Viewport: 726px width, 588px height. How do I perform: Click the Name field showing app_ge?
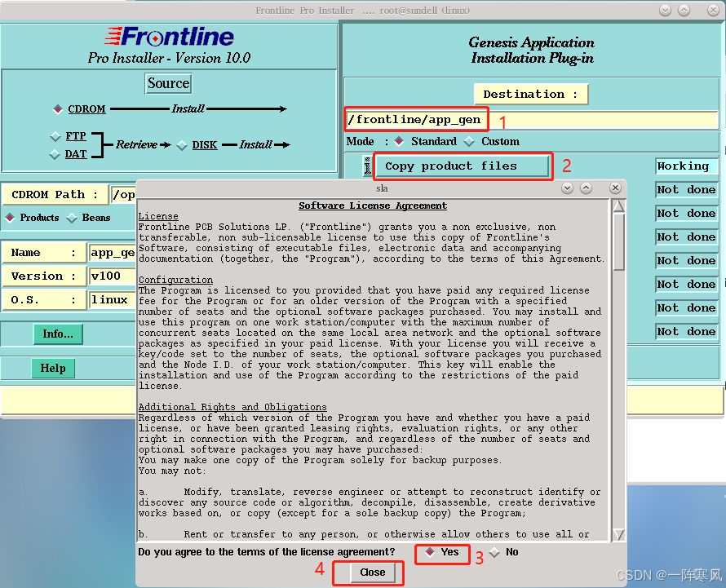112,253
